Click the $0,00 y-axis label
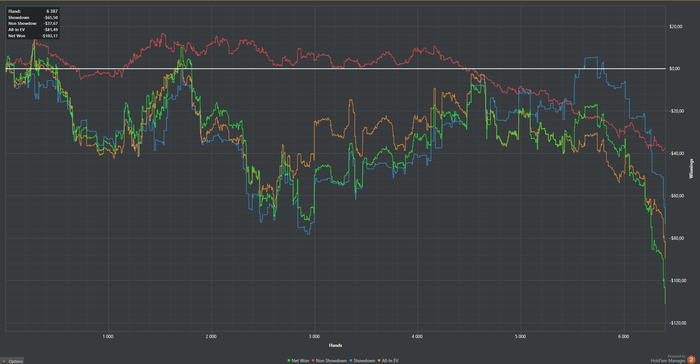Viewport: 700px width, 364px height. 674,69
